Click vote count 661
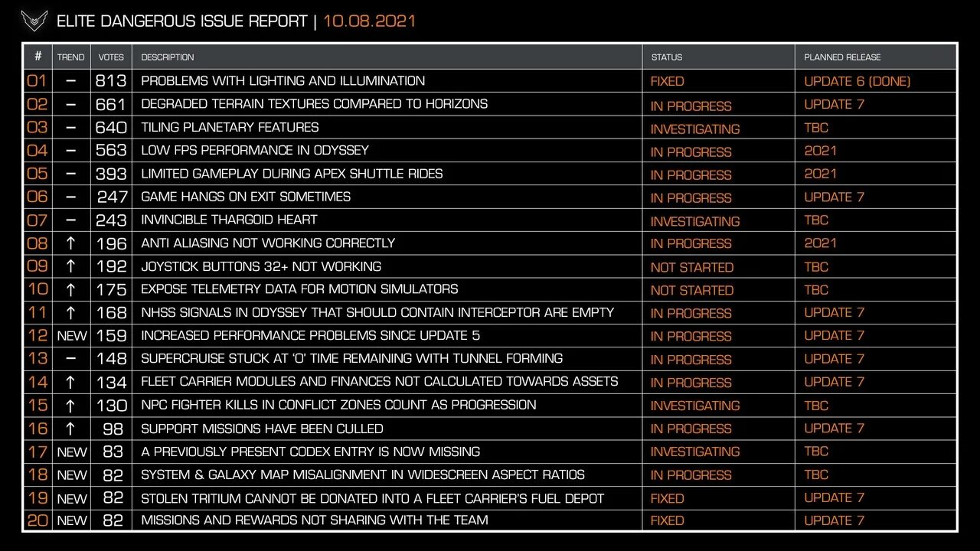The image size is (980, 551). click(111, 104)
